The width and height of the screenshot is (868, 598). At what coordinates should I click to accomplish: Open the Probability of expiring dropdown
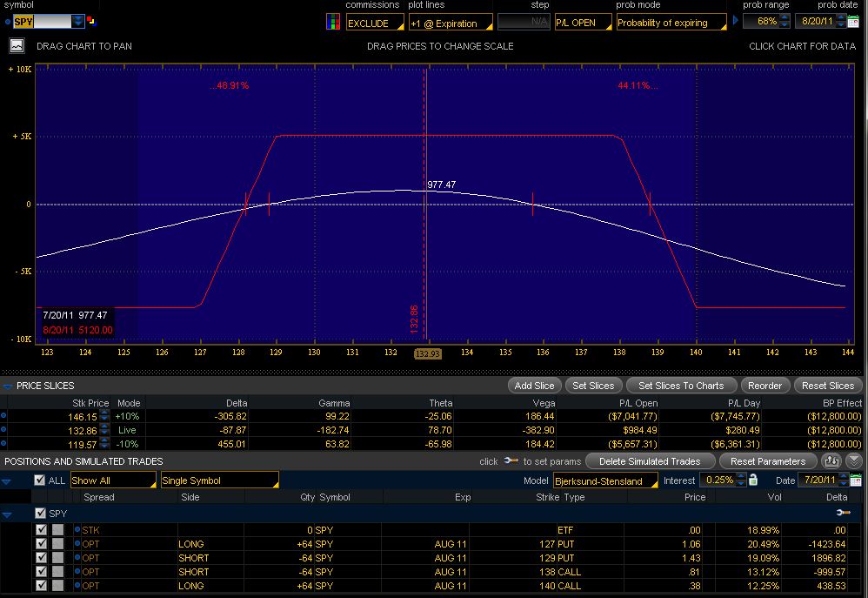click(x=671, y=22)
